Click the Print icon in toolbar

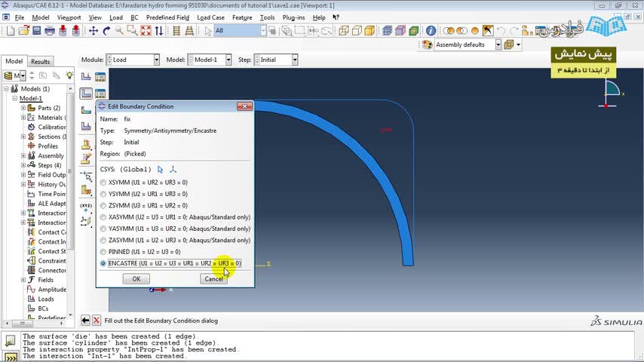point(50,31)
